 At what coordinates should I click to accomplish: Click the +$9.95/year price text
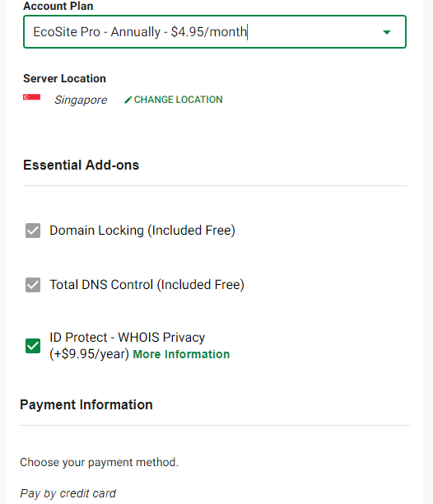(x=89, y=354)
